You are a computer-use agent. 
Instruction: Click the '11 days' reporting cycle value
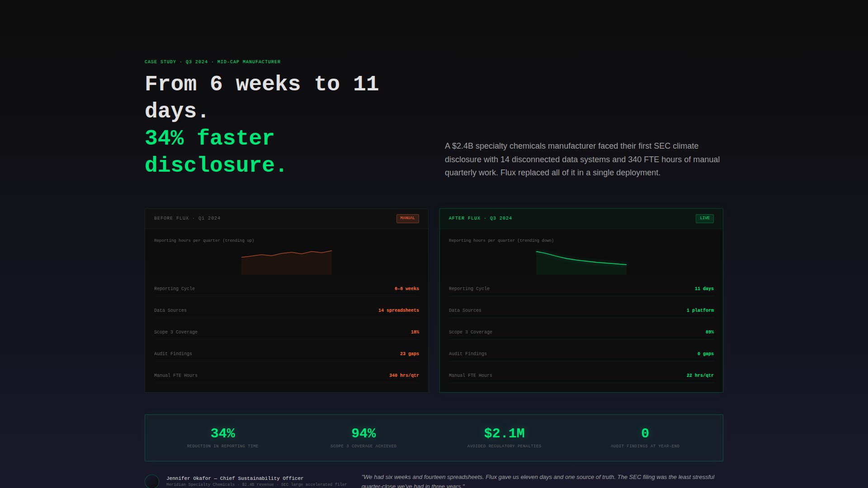[x=704, y=289]
